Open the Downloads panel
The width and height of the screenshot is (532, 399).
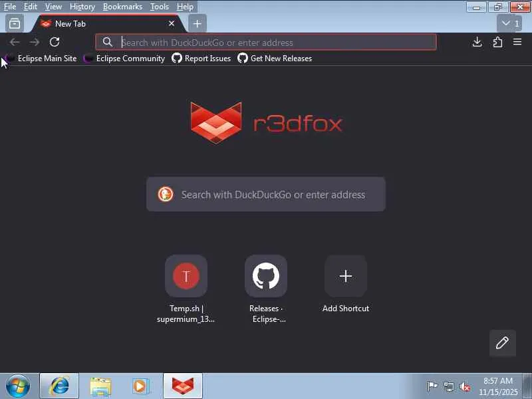[477, 42]
